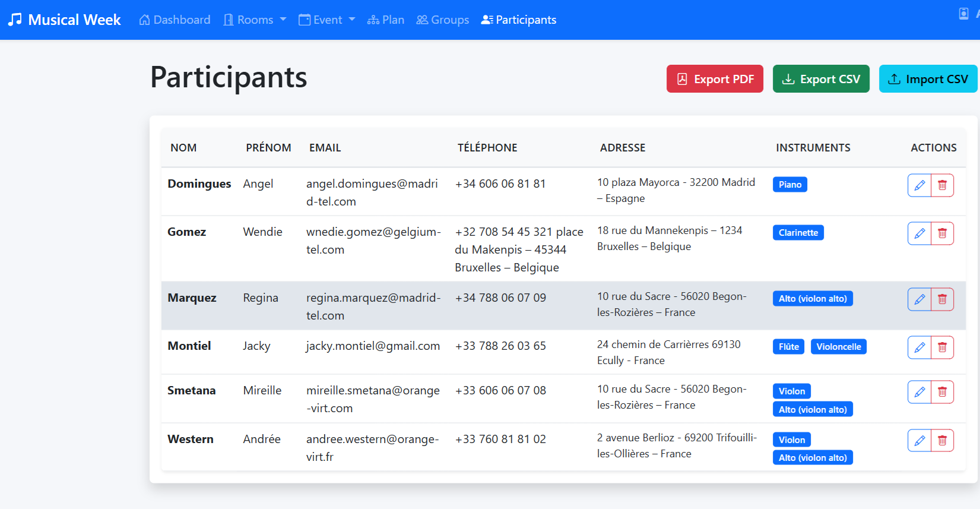980x509 pixels.
Task: Go to the Dashboard page
Action: [x=175, y=20]
